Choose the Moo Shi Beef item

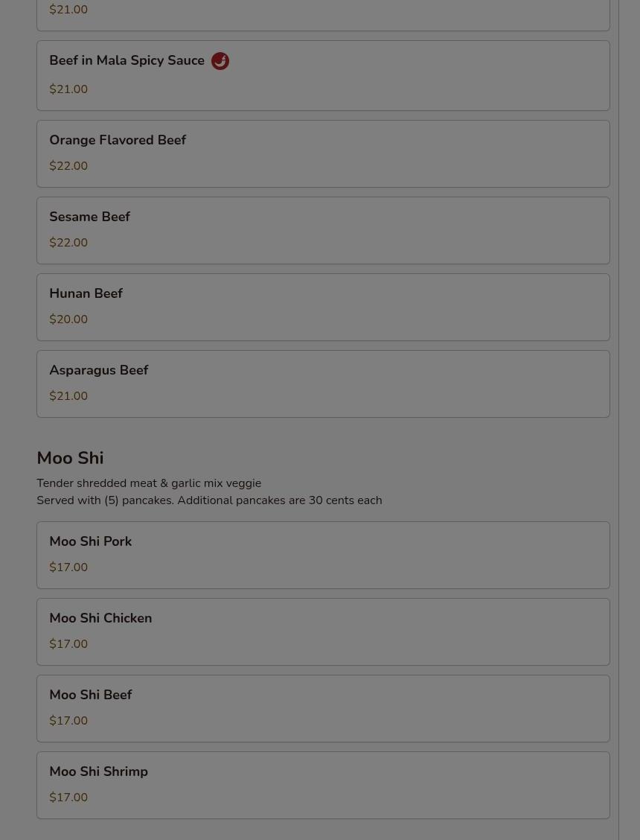click(323, 708)
